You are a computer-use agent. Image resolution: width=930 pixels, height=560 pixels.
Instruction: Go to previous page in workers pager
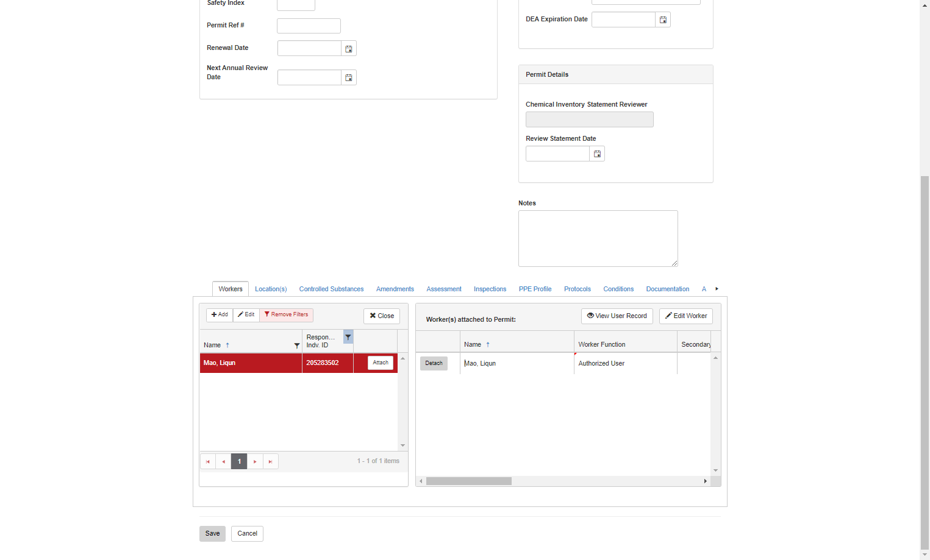224,461
